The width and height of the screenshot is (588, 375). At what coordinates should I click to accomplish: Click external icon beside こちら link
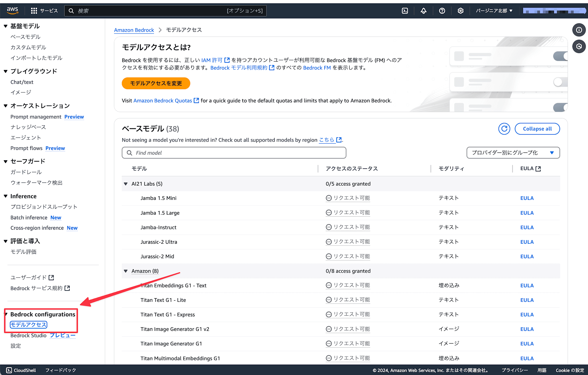tap(339, 140)
